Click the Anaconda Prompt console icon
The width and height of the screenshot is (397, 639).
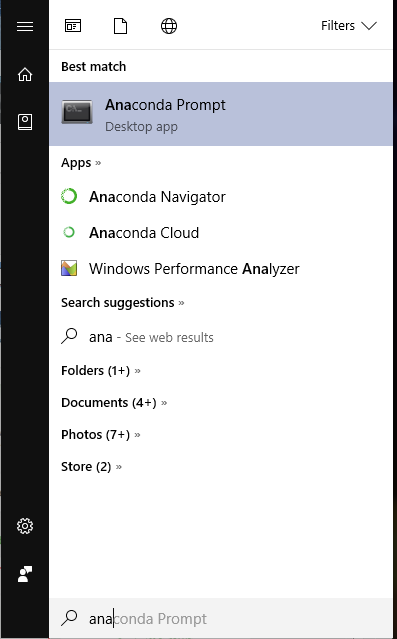[x=77, y=112]
